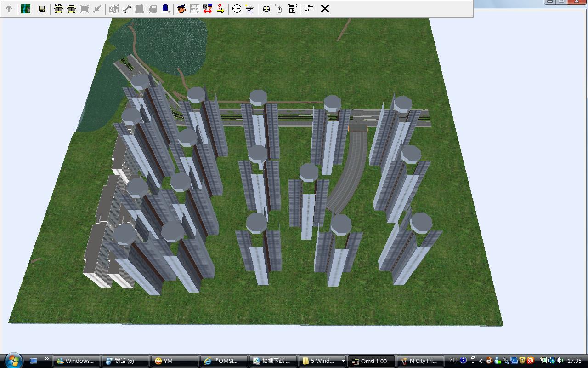Expand the 5 Windows taskbar group dropdown

click(x=343, y=361)
